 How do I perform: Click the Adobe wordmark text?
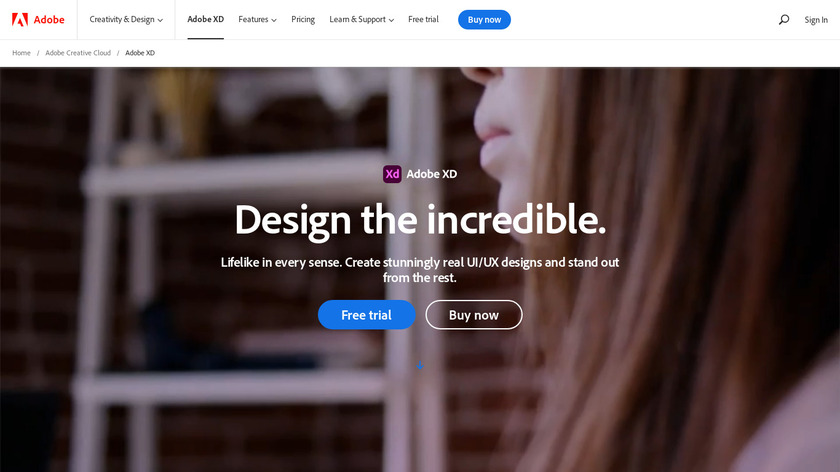pyautogui.click(x=49, y=20)
